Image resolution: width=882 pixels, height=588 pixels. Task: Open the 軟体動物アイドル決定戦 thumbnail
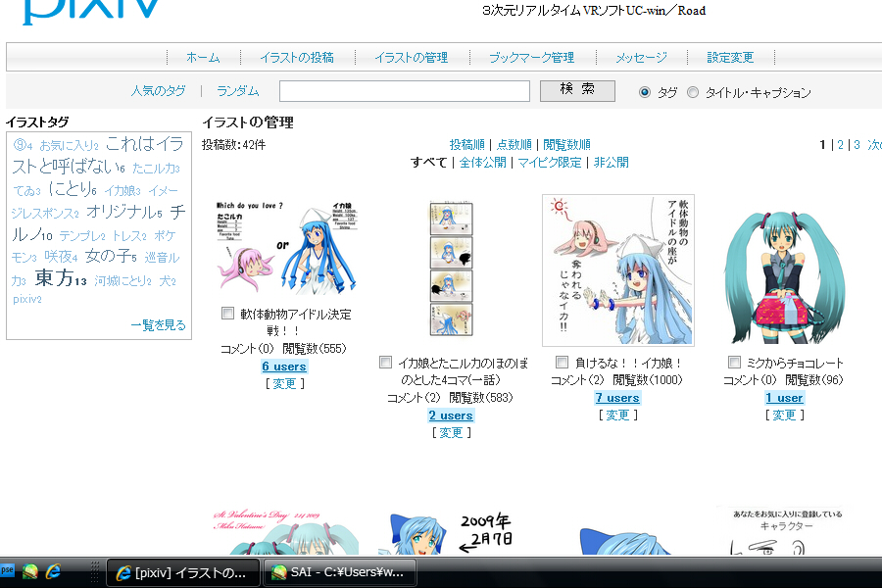[287, 248]
